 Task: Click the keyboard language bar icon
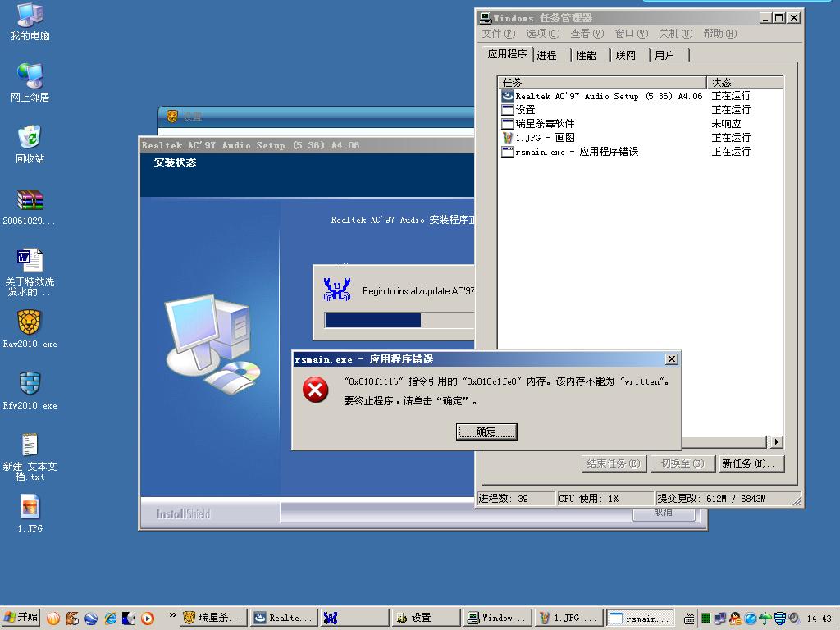tap(689, 619)
